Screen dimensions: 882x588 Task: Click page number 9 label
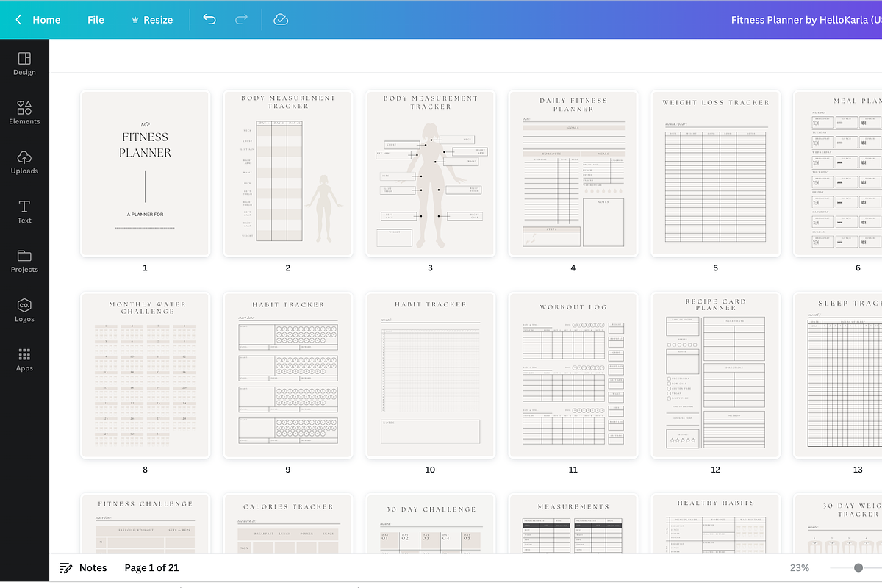pos(287,470)
